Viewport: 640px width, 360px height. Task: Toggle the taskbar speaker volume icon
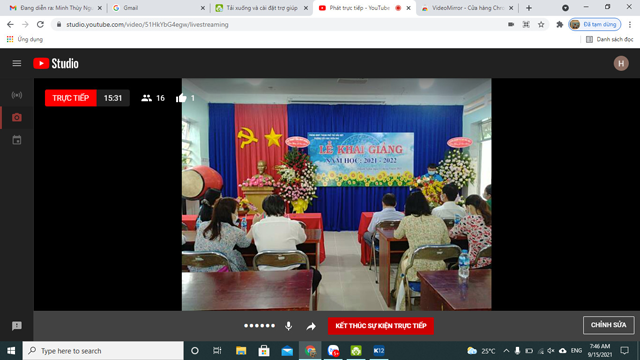click(x=551, y=351)
